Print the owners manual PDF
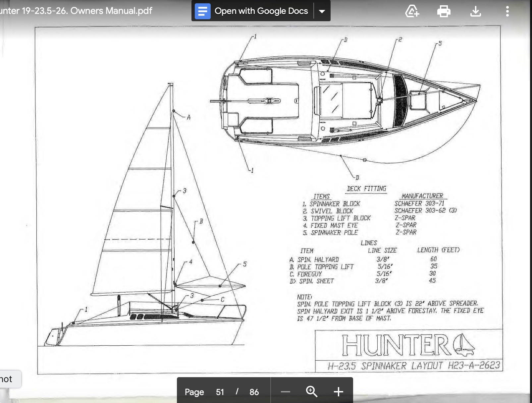The image size is (532, 403). pos(444,11)
